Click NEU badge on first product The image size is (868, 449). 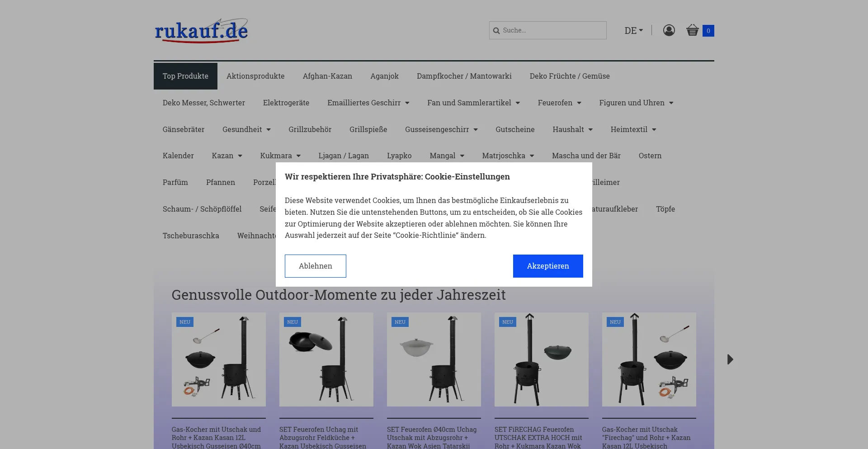(x=184, y=322)
